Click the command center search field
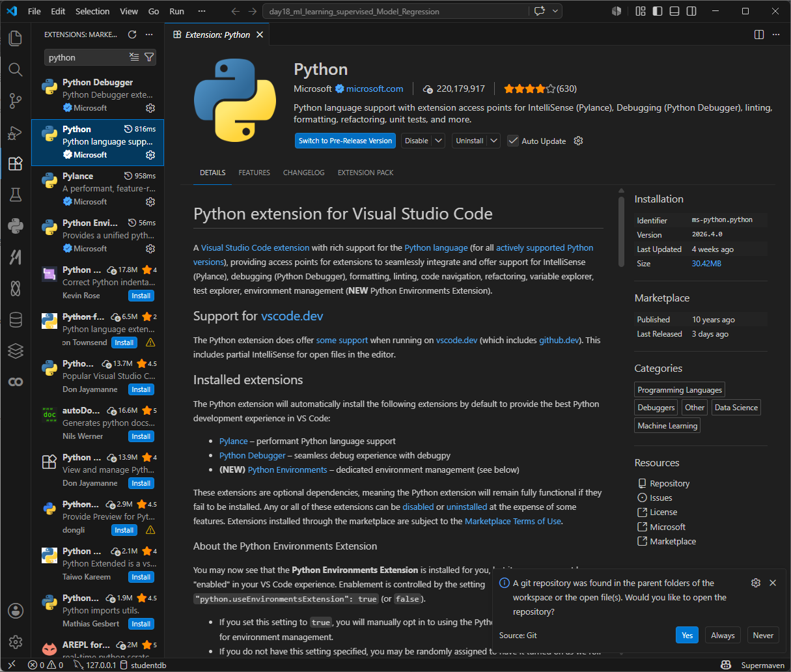 tap(395, 11)
